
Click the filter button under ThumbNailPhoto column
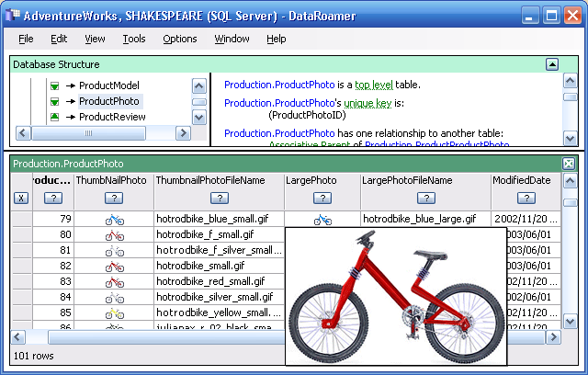click(x=114, y=198)
